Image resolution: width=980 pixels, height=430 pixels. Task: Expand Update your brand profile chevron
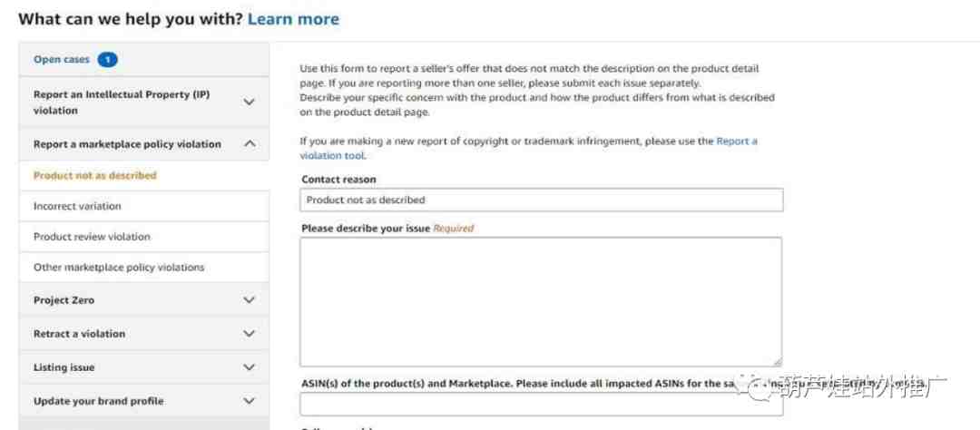[x=249, y=401]
